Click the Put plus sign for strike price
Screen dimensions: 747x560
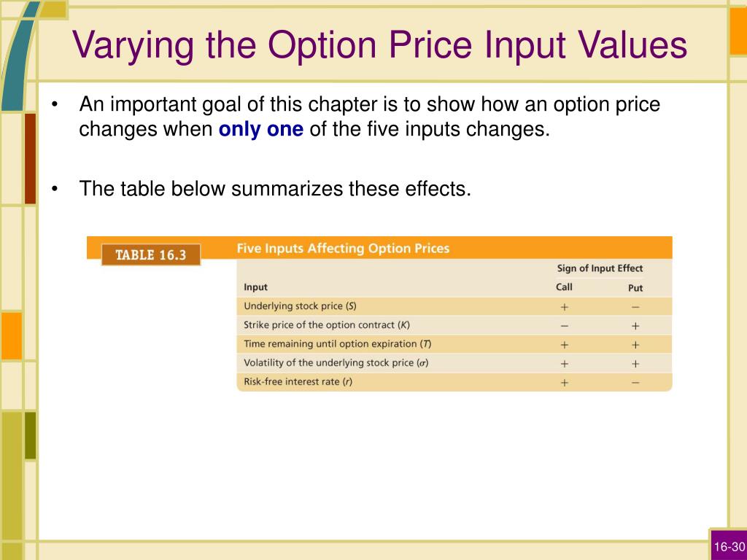[635, 326]
